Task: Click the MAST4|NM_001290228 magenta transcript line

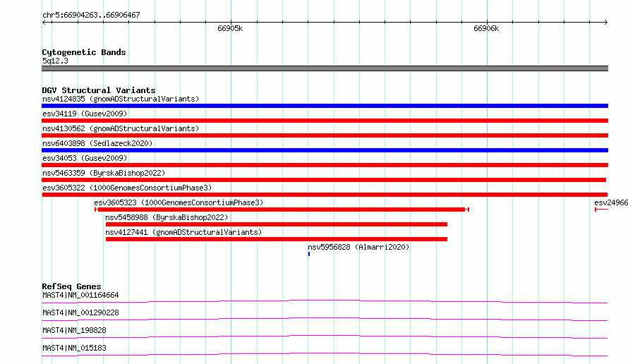Action: (325, 319)
